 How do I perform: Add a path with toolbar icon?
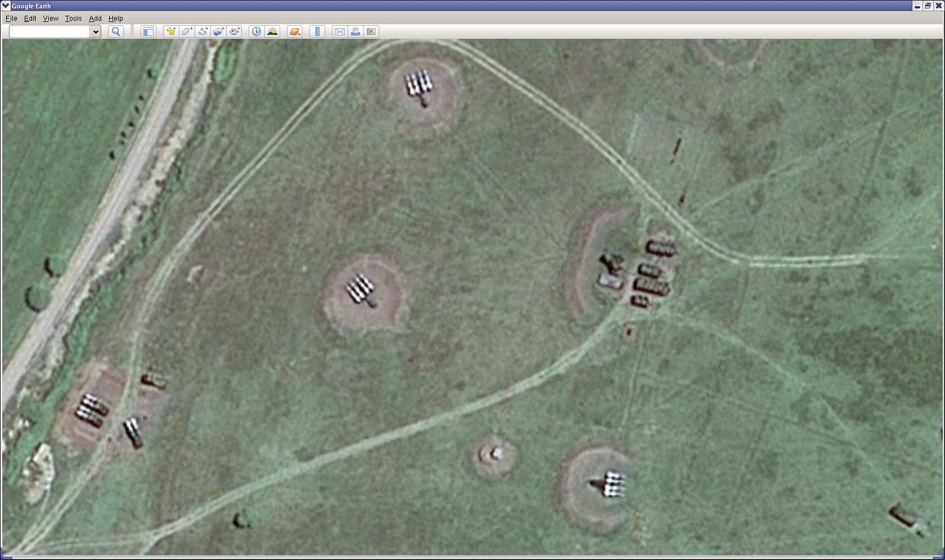pos(203,31)
